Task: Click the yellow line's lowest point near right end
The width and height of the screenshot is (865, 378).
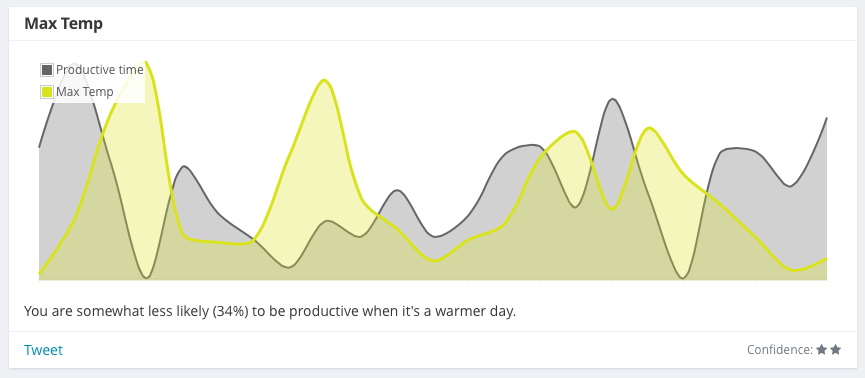Action: [794, 270]
